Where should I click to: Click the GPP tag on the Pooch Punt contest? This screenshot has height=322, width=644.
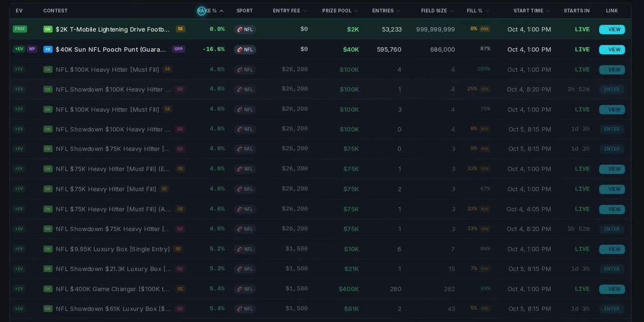(x=179, y=49)
